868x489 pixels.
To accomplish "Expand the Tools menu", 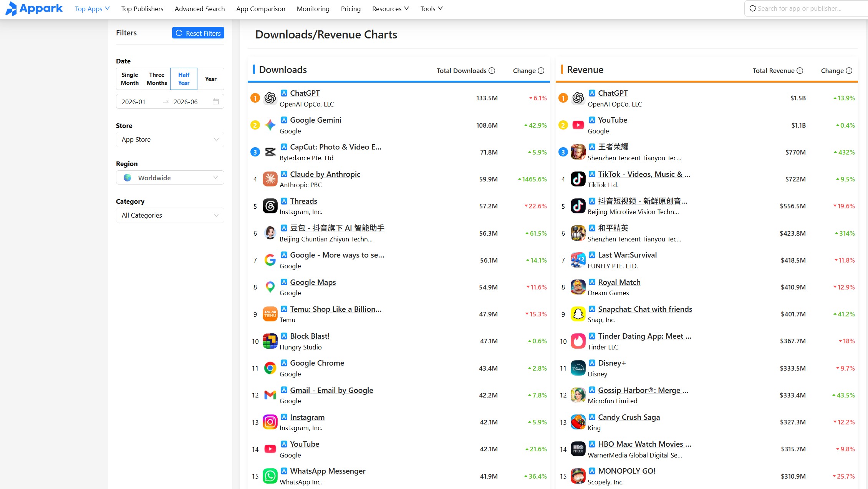I will pyautogui.click(x=432, y=8).
